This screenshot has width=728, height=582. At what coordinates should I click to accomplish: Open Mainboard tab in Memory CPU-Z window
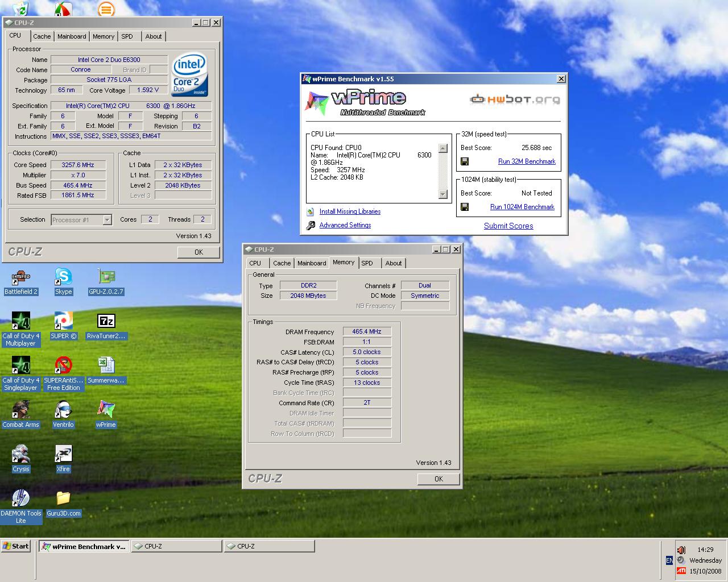coord(312,263)
